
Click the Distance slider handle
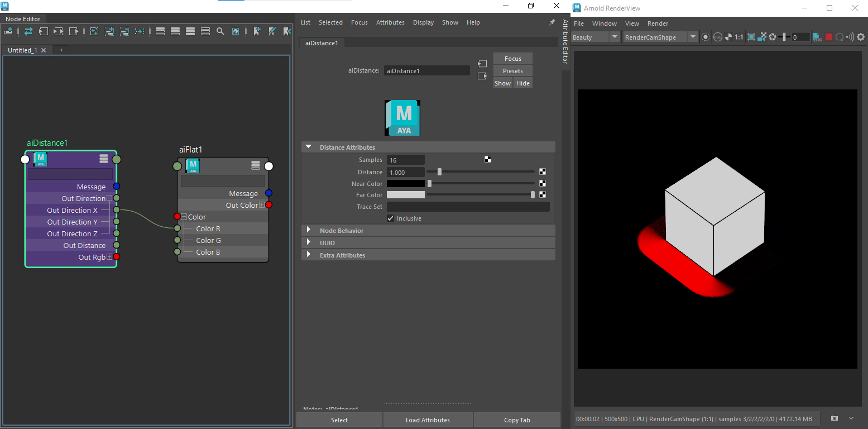point(440,172)
